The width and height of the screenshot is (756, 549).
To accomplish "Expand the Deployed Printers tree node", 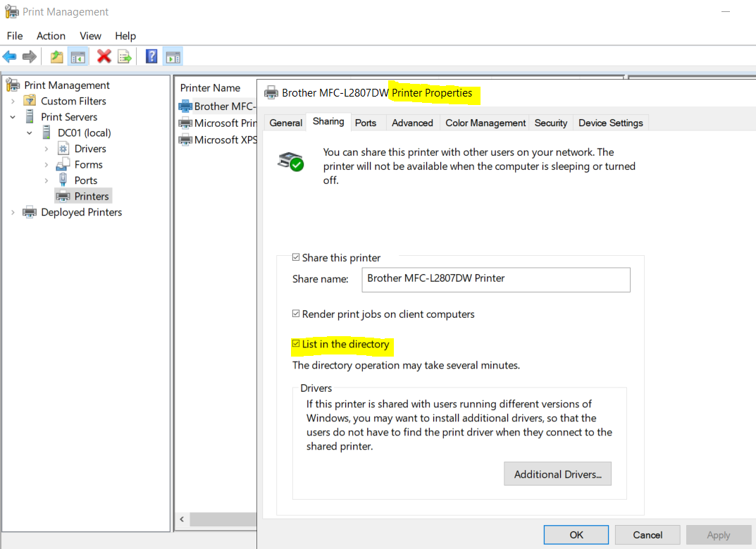I will point(13,212).
